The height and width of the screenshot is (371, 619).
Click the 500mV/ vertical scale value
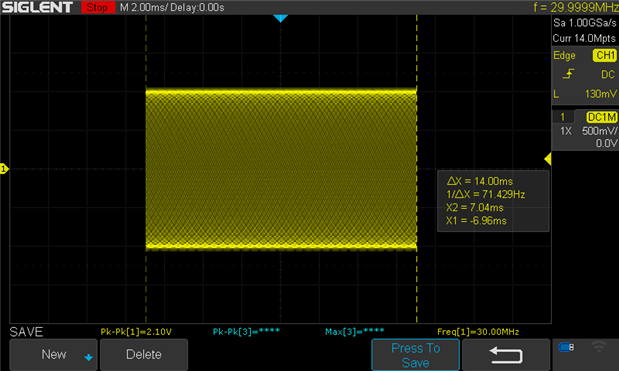[600, 131]
